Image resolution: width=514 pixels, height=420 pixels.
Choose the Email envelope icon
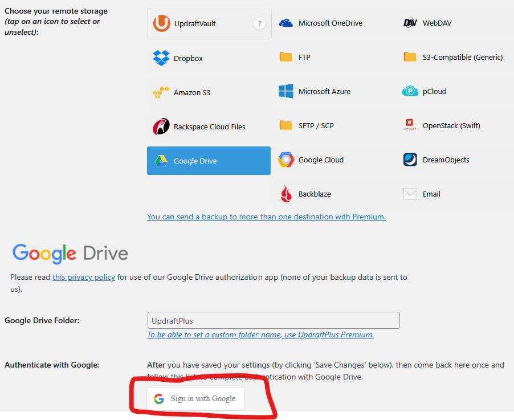pyautogui.click(x=410, y=194)
